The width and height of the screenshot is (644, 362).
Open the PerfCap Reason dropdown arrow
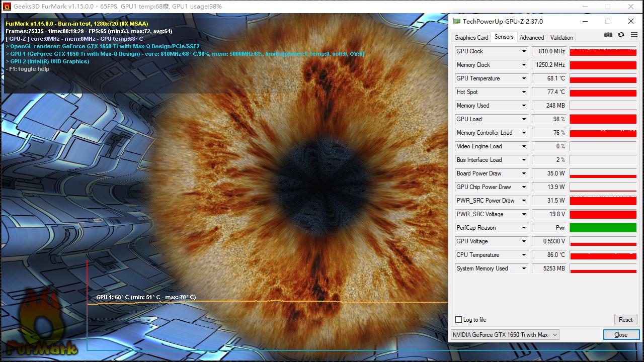click(x=524, y=228)
